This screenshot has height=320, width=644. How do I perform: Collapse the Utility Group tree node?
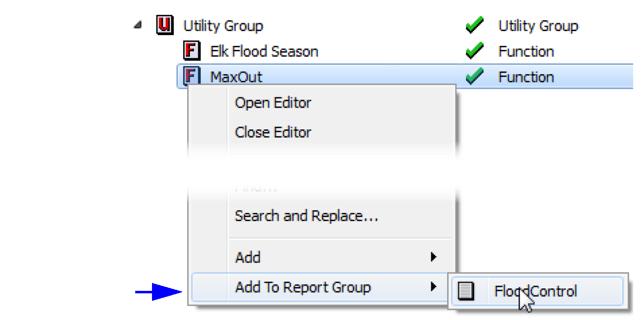(x=138, y=26)
